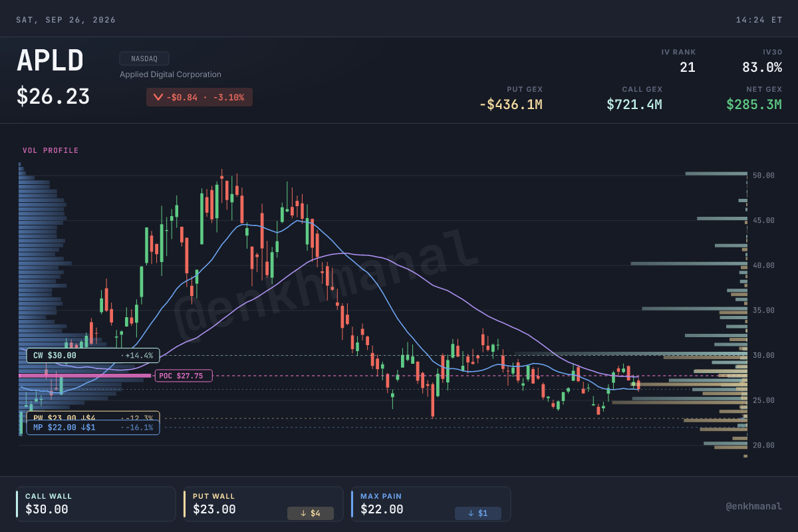The height and width of the screenshot is (532, 798).
Task: Click the 40.00 price axis label
Action: click(x=764, y=265)
